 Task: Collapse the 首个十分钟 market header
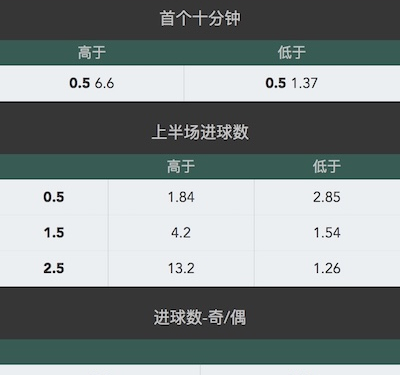click(200, 19)
